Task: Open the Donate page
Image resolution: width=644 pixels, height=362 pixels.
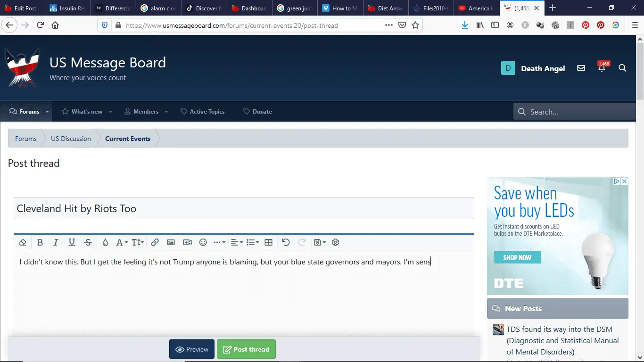Action: coord(257,112)
